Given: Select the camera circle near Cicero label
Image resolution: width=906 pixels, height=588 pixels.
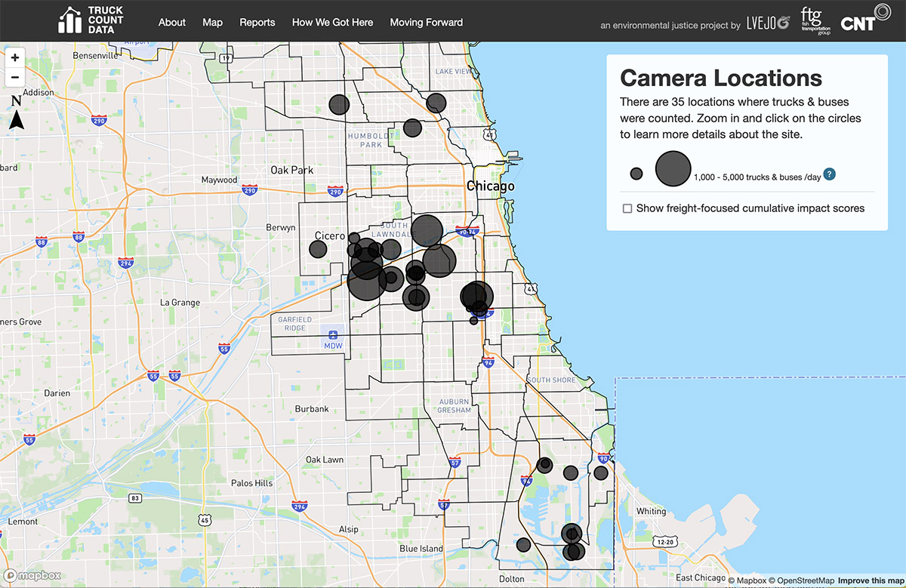Looking at the screenshot, I should click(318, 250).
